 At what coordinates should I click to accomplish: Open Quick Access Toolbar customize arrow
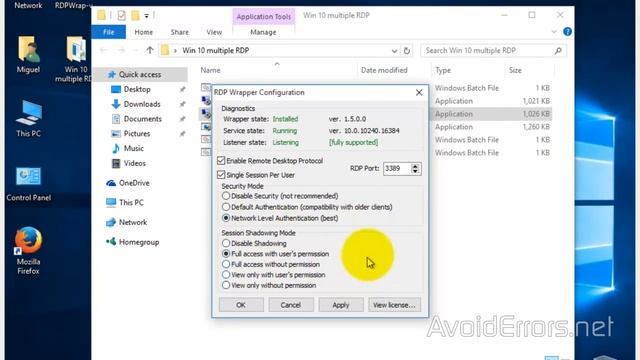point(146,16)
